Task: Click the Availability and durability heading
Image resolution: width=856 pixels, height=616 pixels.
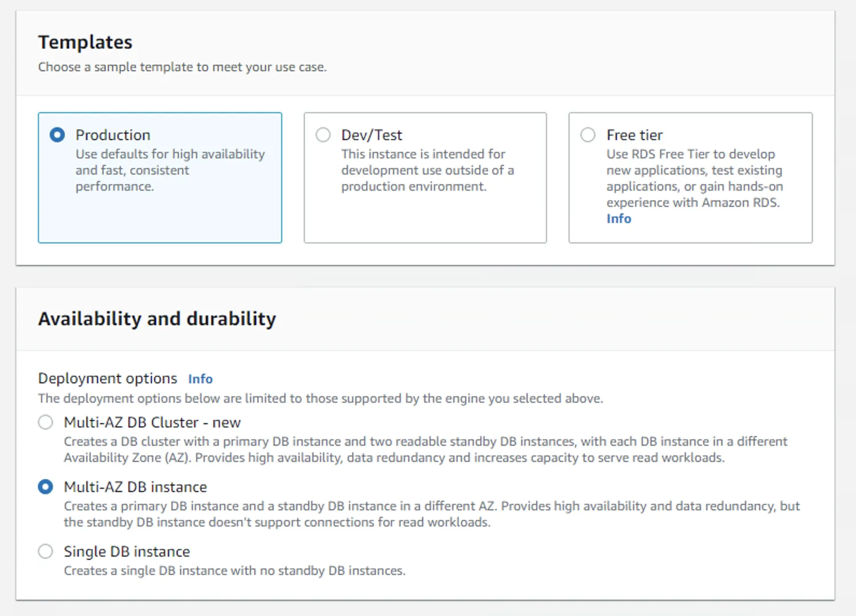Action: click(x=157, y=319)
